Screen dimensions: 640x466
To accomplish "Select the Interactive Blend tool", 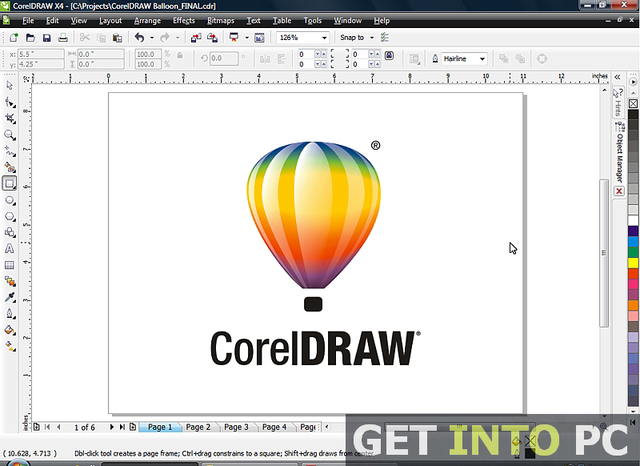I will [x=9, y=281].
